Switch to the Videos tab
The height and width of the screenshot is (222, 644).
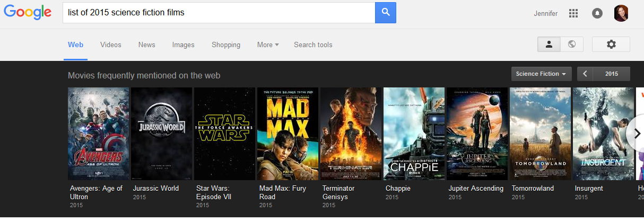[110, 45]
